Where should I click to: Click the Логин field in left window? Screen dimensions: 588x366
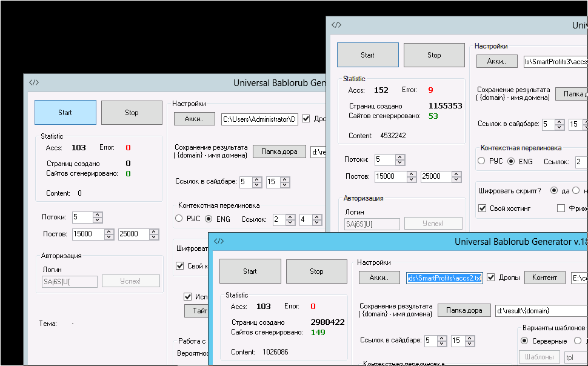[x=69, y=282]
